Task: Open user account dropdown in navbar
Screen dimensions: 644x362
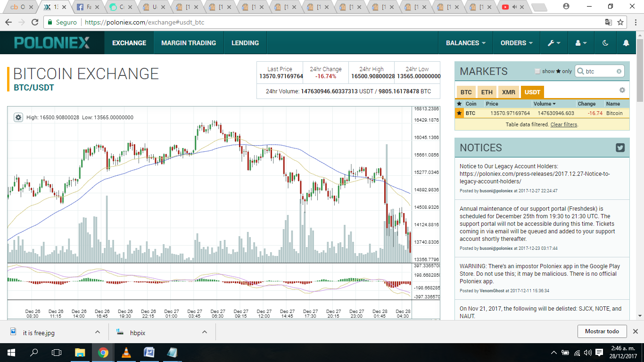Action: click(x=581, y=43)
